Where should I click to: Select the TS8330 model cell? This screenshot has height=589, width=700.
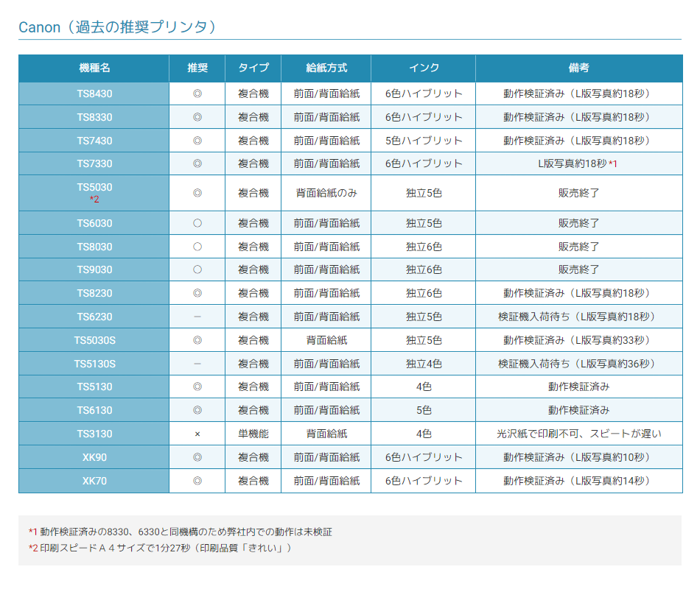(94, 117)
